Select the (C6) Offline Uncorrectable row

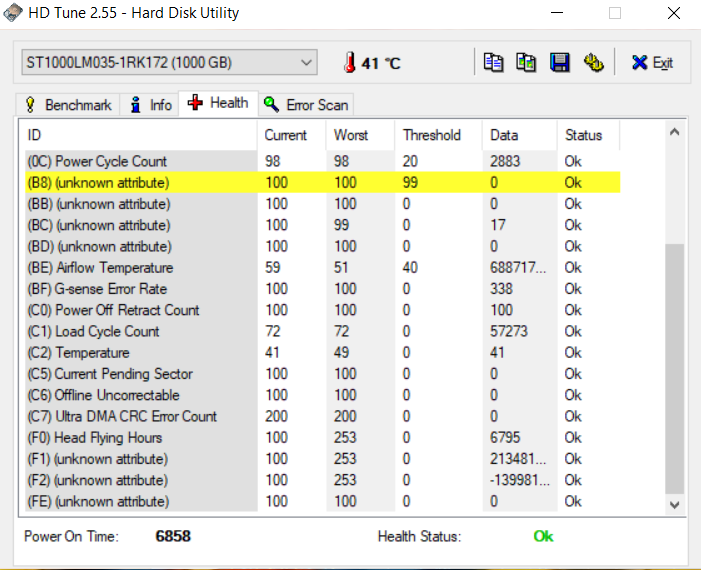tap(322, 395)
